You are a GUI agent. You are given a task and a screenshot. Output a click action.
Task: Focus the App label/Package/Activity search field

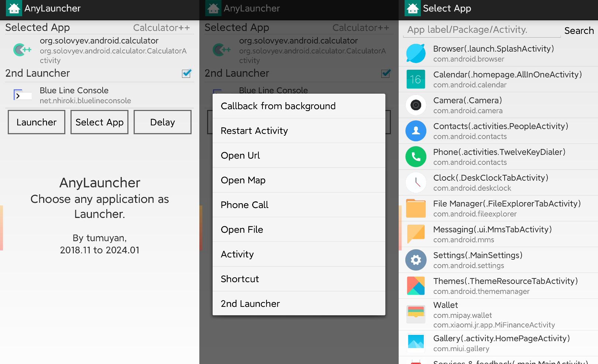[482, 30]
